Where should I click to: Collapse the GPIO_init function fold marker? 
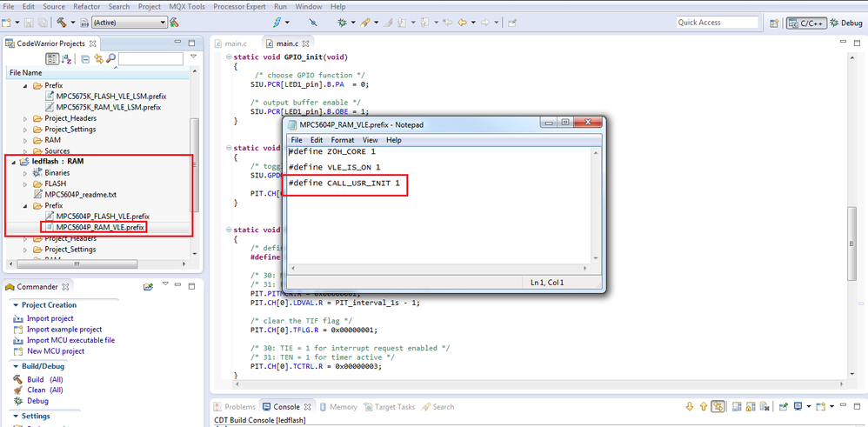(x=229, y=57)
